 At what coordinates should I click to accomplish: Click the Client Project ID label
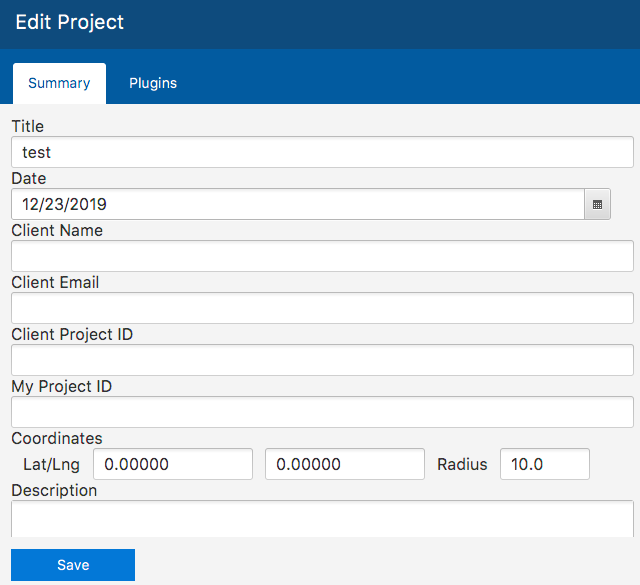72,334
